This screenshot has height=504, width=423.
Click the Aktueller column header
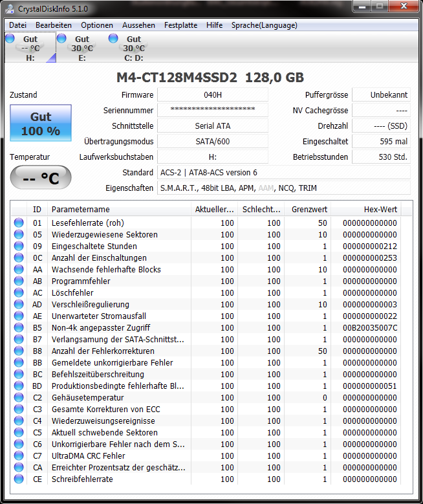[214, 210]
